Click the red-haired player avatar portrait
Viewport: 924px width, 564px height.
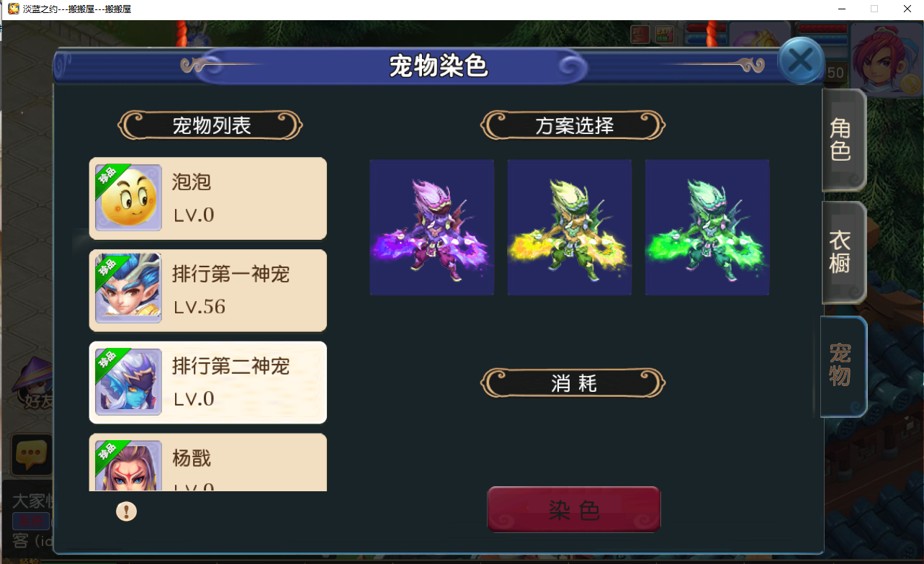tap(887, 58)
